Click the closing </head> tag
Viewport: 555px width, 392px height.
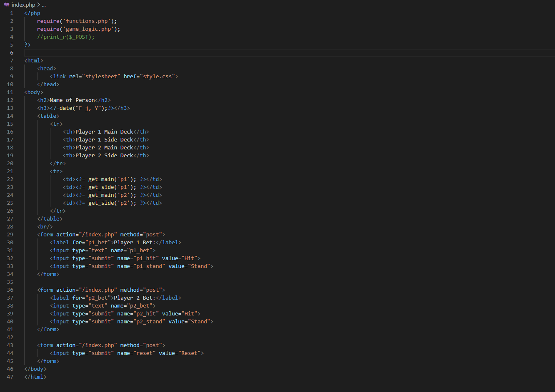(x=48, y=84)
